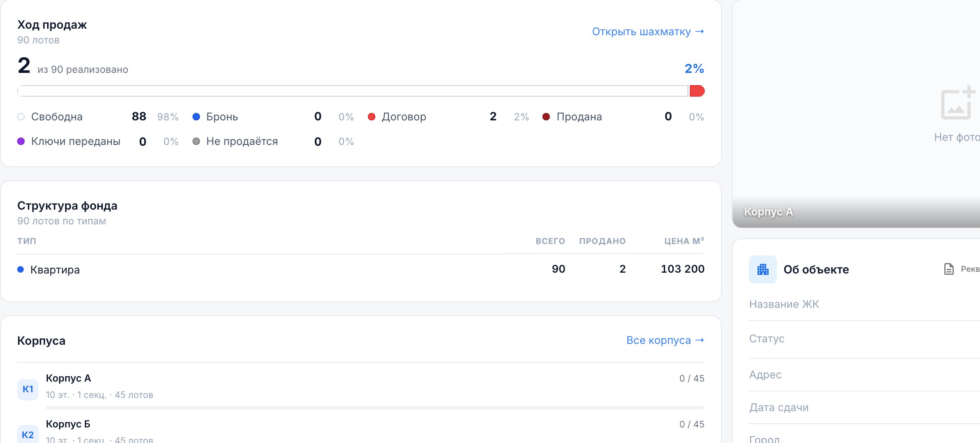
Task: Open the chess board via Открыть шахматку link
Action: point(648,32)
